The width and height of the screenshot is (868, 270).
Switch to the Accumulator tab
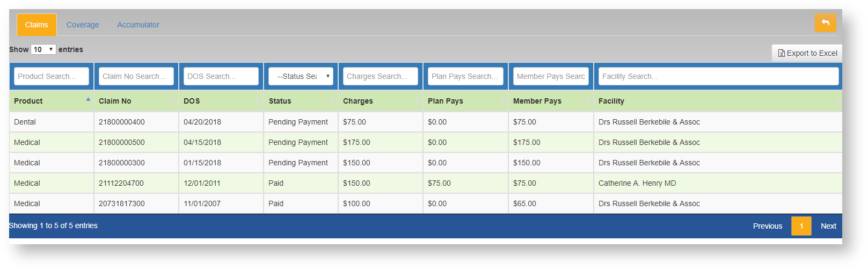[x=138, y=25]
